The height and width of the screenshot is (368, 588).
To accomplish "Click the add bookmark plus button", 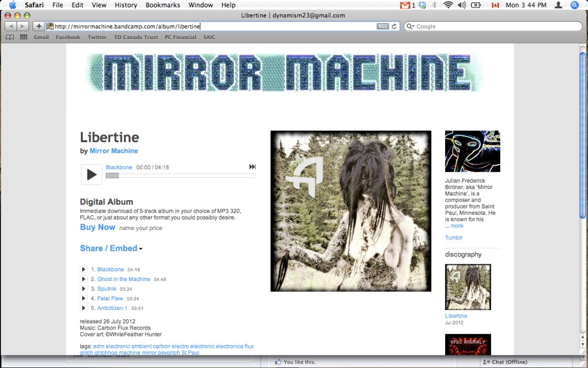I will (38, 26).
